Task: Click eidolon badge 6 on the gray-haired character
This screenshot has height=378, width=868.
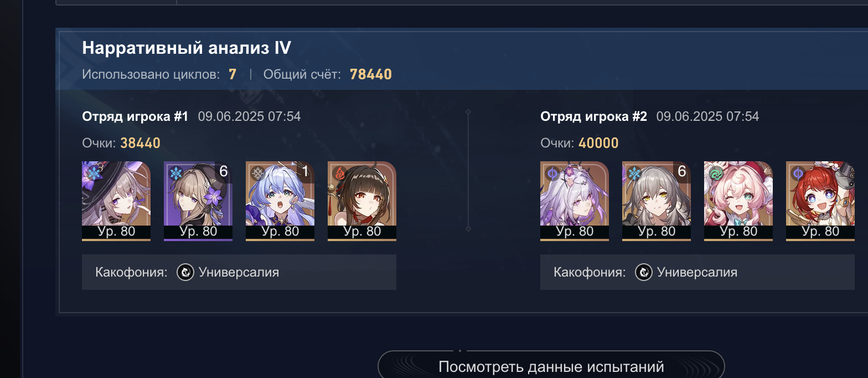Action: coord(681,172)
